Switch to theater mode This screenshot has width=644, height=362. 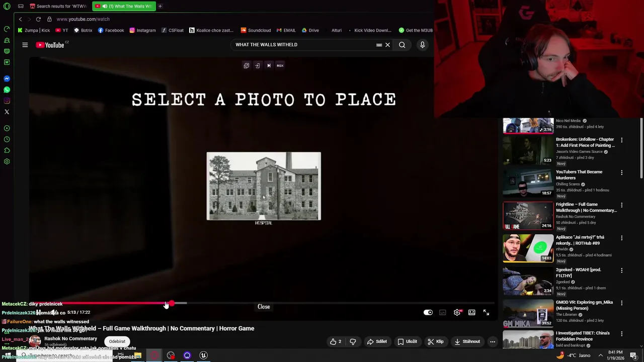[x=471, y=312]
